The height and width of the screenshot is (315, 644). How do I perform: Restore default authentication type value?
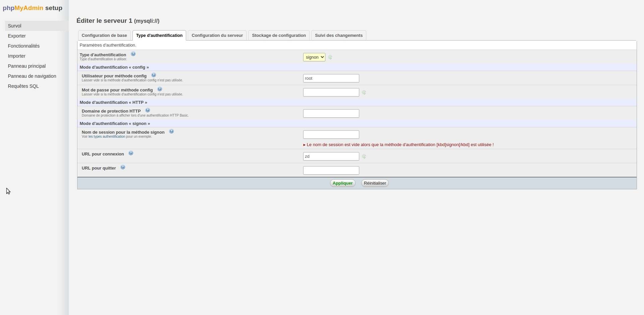[x=330, y=57]
